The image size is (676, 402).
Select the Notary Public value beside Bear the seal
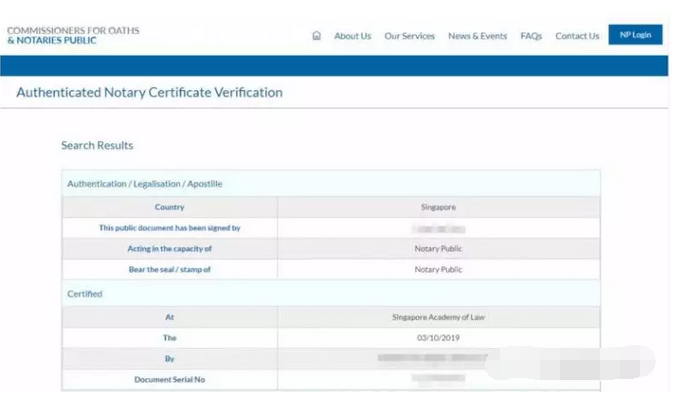click(x=438, y=270)
